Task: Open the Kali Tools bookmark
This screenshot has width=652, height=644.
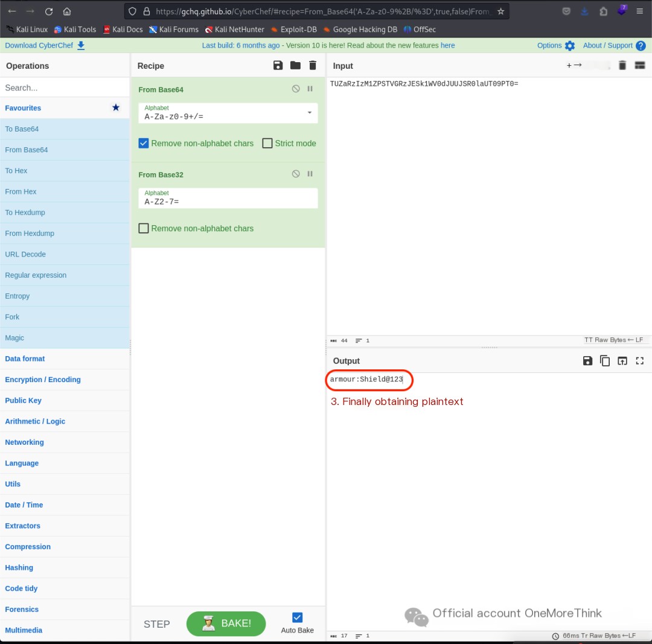Action: click(x=75, y=30)
